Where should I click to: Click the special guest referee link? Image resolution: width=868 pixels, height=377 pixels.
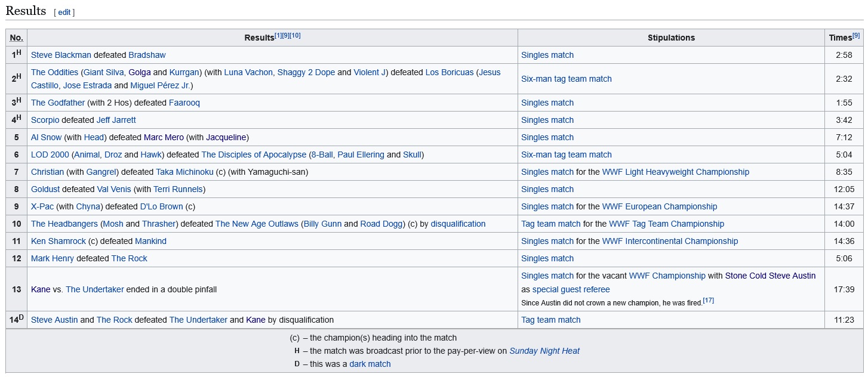571,289
